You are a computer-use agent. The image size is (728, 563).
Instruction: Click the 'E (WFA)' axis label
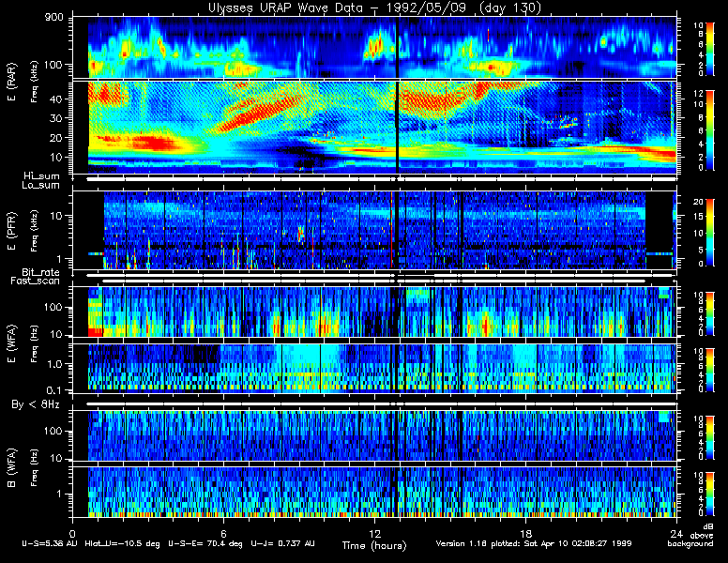[11, 343]
